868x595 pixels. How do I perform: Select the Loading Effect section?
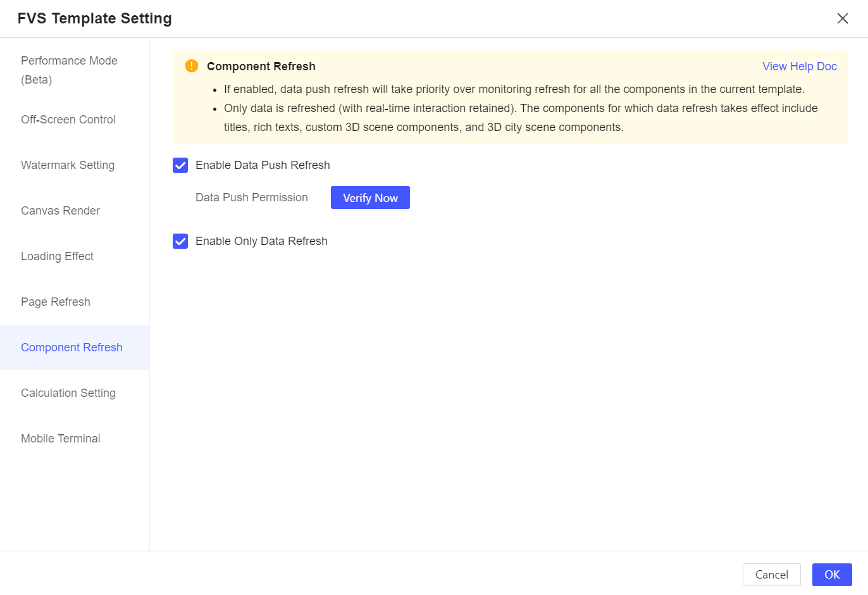pos(57,256)
